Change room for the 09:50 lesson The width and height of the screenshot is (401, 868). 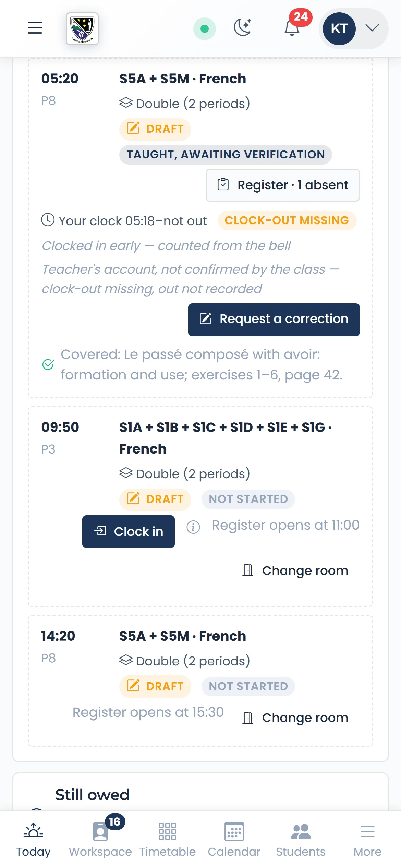click(295, 571)
